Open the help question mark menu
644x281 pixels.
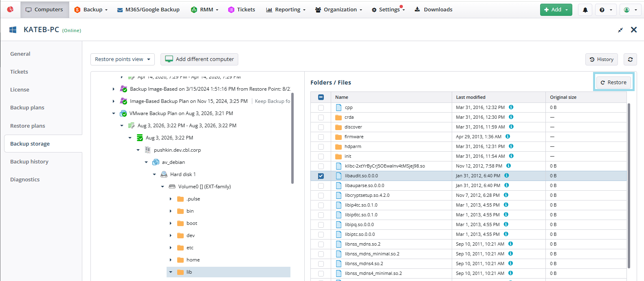coord(606,10)
